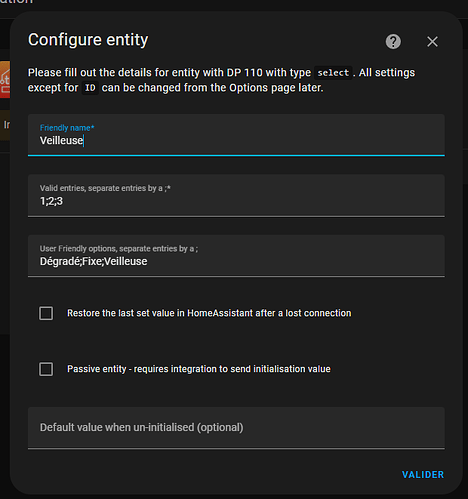Click the Default value when un-initialised field

point(236,428)
